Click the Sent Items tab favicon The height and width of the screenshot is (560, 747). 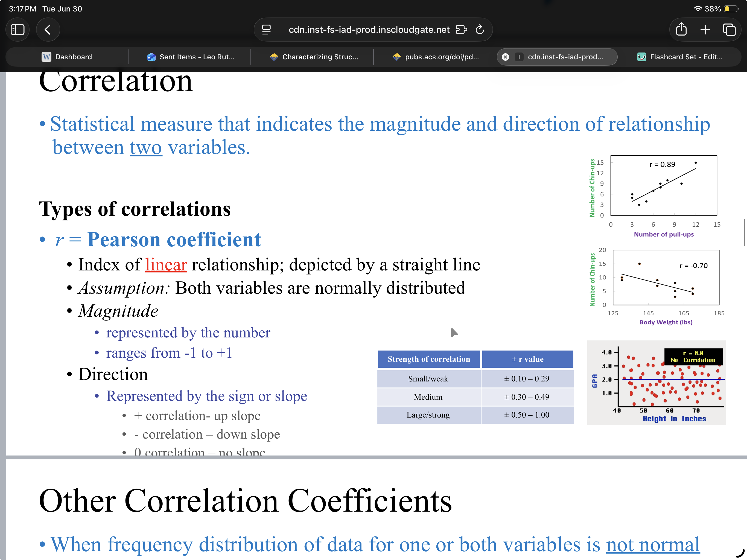tap(151, 57)
